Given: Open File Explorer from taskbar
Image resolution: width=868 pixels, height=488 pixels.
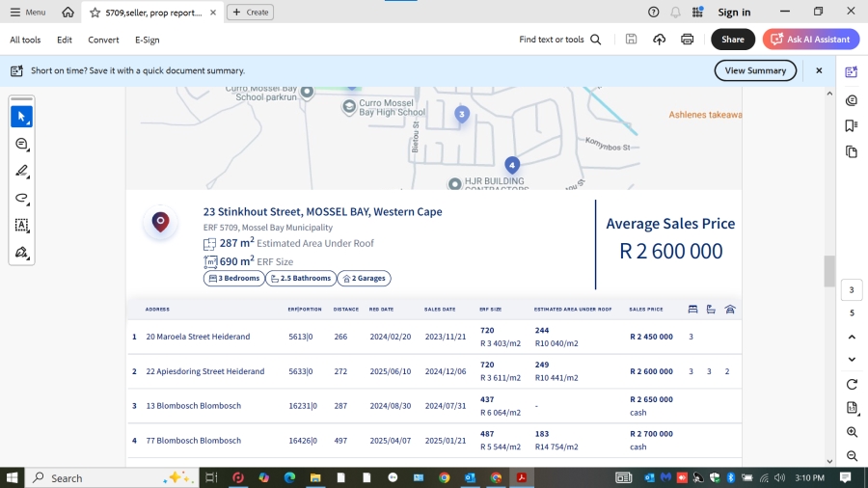Looking at the screenshot, I should click(315, 477).
